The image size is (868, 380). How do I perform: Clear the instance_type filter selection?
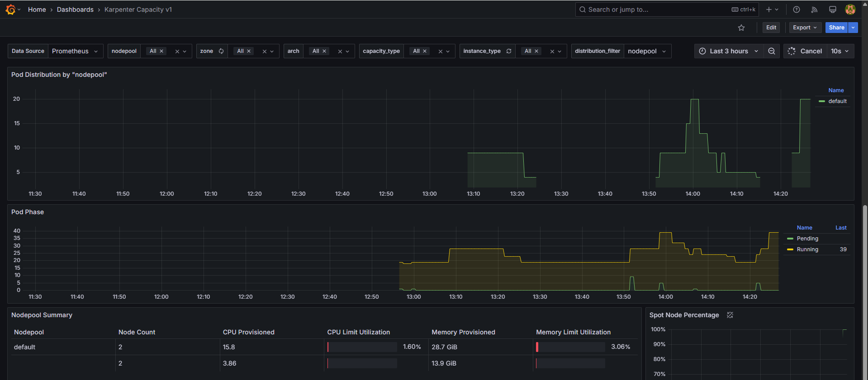[552, 52]
